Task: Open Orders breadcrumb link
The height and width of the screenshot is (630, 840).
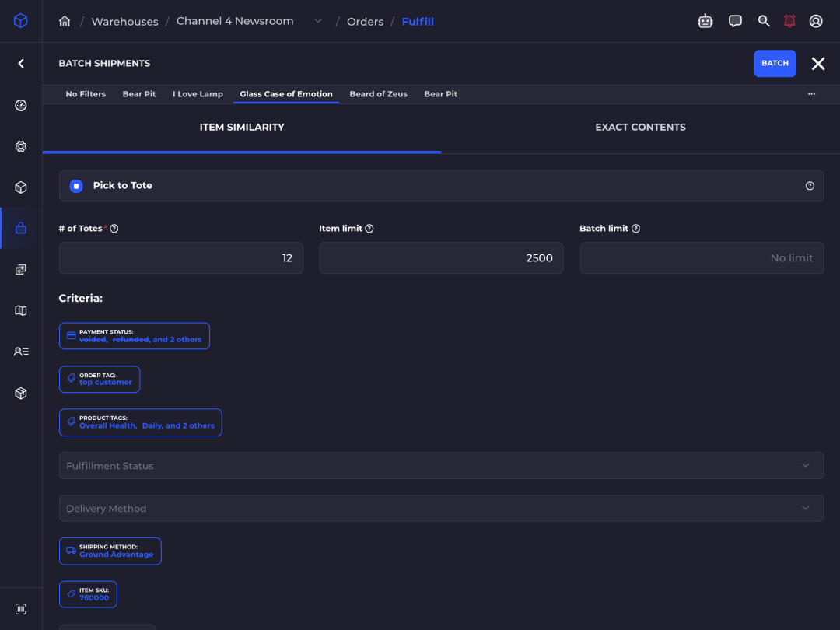Action: [366, 22]
